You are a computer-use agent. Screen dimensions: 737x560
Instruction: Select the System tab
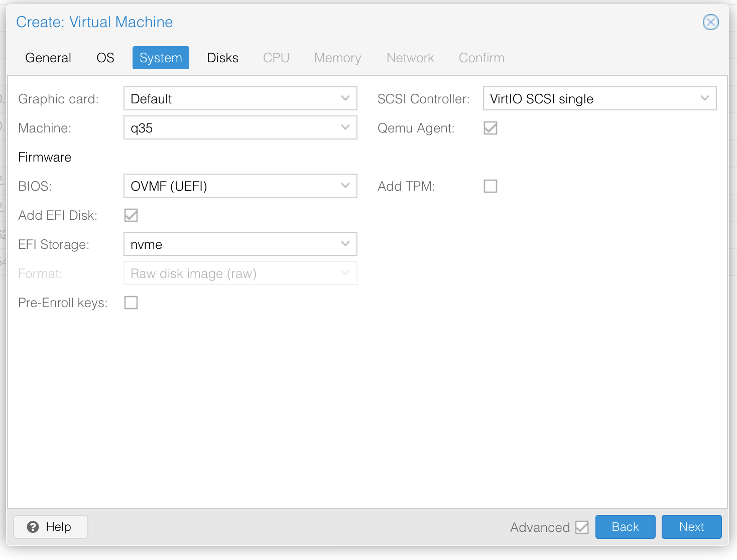(x=161, y=58)
